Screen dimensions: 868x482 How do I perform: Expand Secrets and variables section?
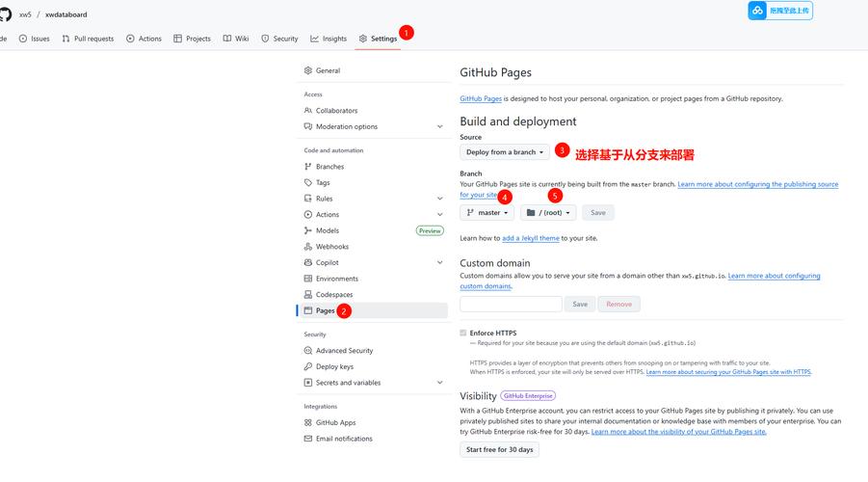[439, 383]
